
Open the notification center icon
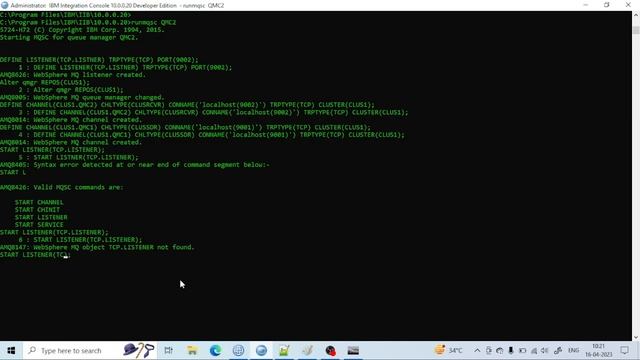tap(624, 351)
